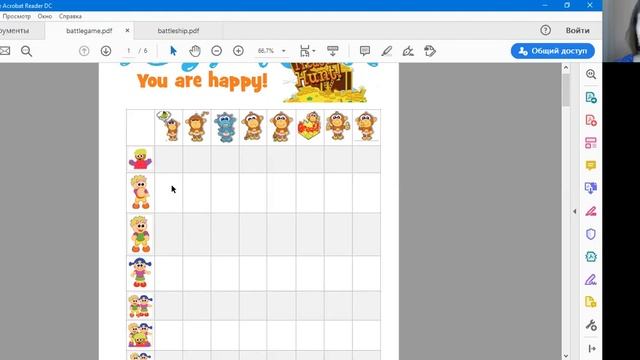
Task: Open the Organize Pages sidebar tool
Action: [x=591, y=143]
